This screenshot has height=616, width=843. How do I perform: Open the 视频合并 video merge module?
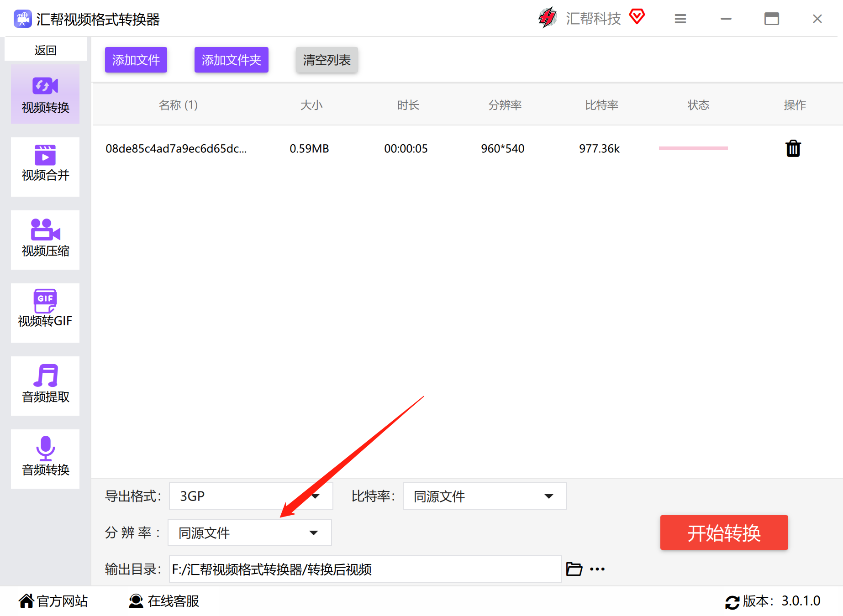[x=45, y=167]
